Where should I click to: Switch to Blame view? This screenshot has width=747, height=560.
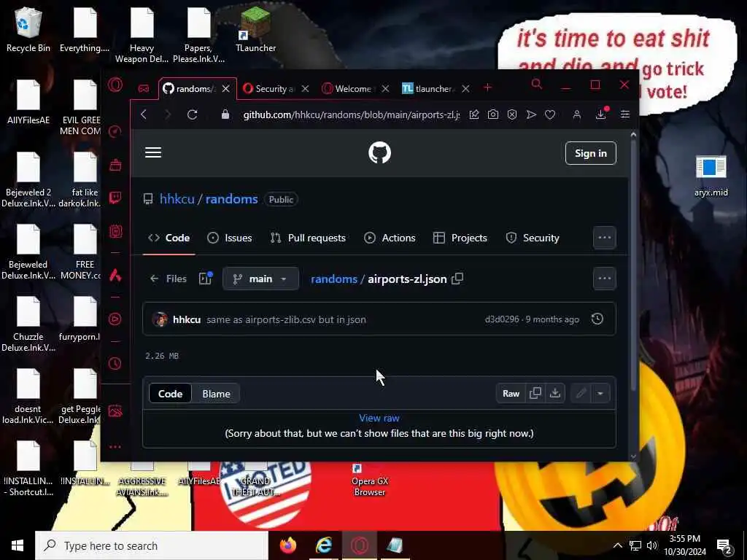pos(216,394)
